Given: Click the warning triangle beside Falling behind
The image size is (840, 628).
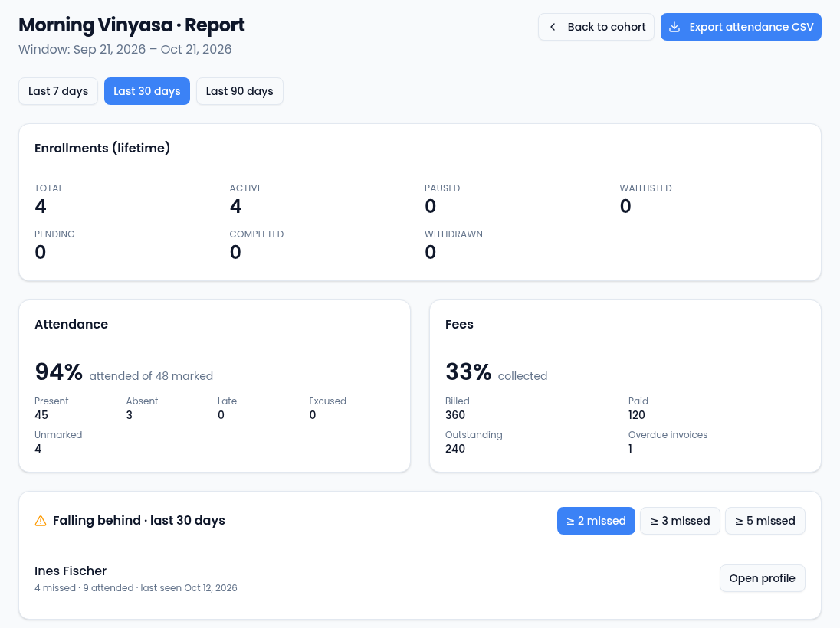Looking at the screenshot, I should tap(40, 521).
